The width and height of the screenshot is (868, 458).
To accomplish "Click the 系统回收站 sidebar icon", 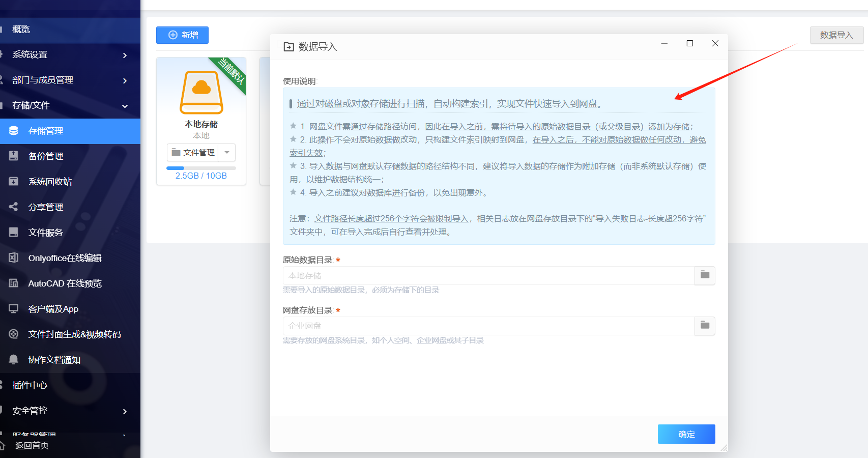I will 14,182.
